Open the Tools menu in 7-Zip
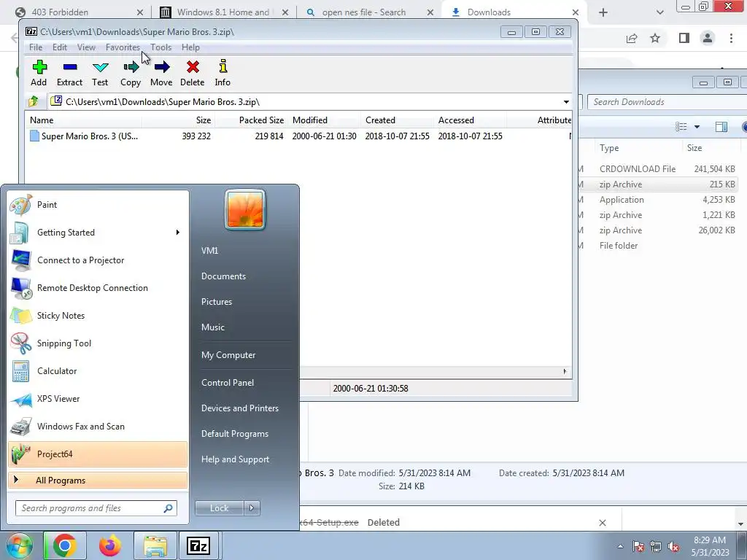The height and width of the screenshot is (560, 747). pyautogui.click(x=161, y=47)
